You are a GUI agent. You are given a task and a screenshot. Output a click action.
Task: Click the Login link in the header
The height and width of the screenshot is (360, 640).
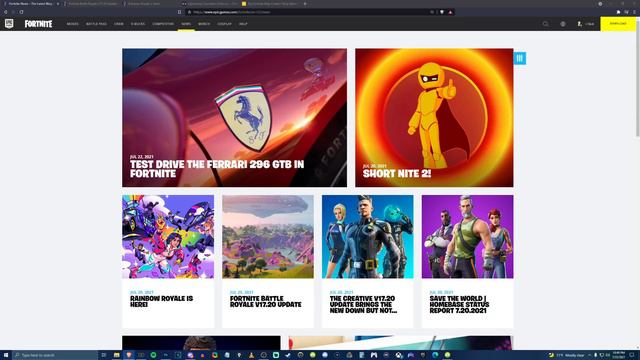(x=589, y=24)
